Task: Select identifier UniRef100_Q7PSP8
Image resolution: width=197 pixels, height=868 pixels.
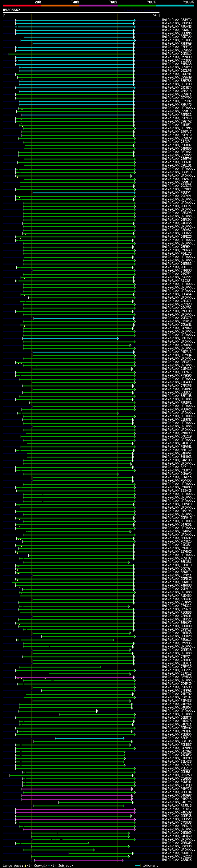Action: click(177, 386)
